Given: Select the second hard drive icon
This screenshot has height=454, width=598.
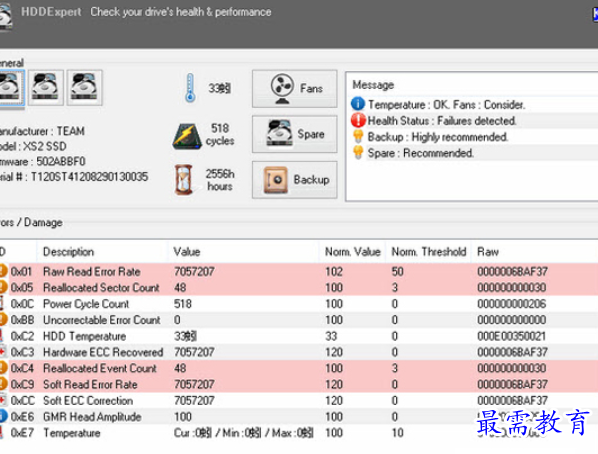Looking at the screenshot, I should pyautogui.click(x=46, y=88).
